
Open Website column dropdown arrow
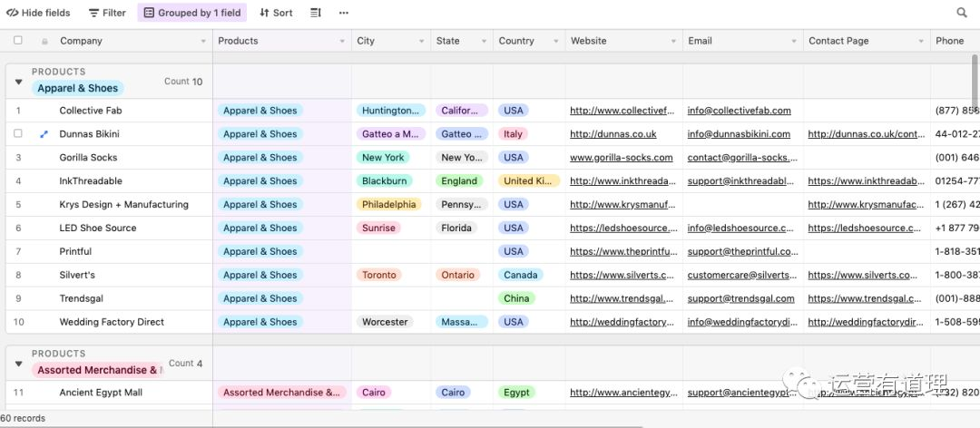673,41
